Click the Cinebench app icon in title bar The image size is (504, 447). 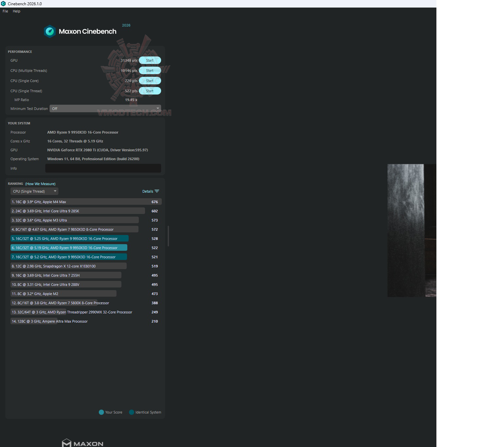(x=3, y=4)
